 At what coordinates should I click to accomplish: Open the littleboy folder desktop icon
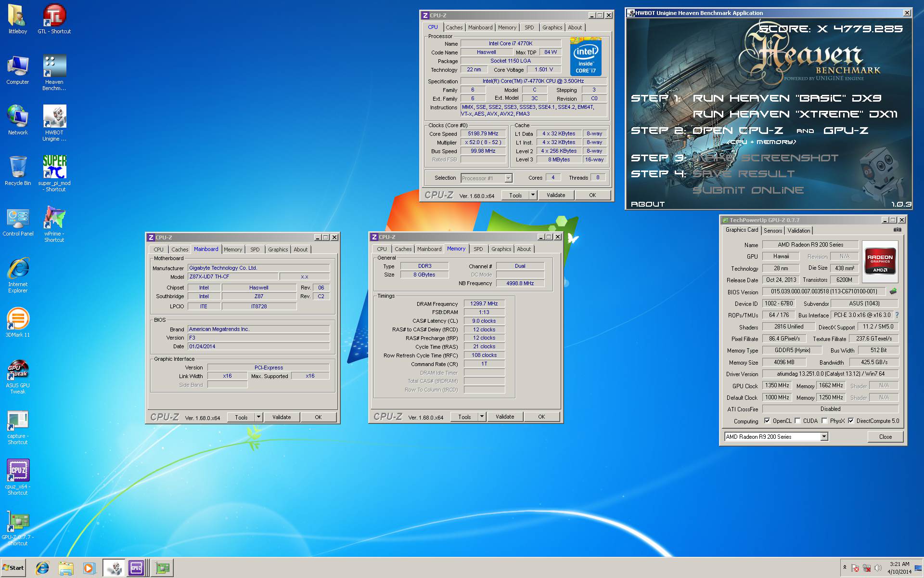(18, 19)
